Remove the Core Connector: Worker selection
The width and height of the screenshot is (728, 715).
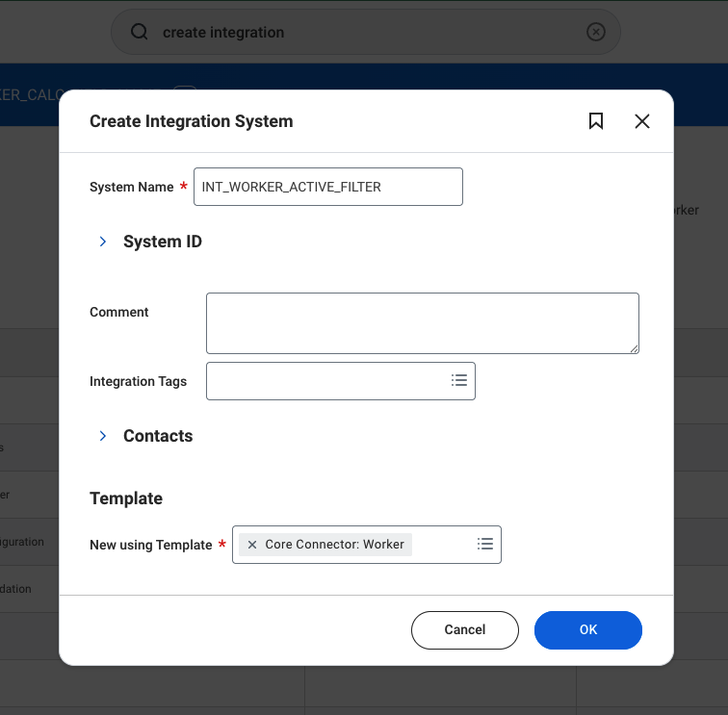click(252, 545)
